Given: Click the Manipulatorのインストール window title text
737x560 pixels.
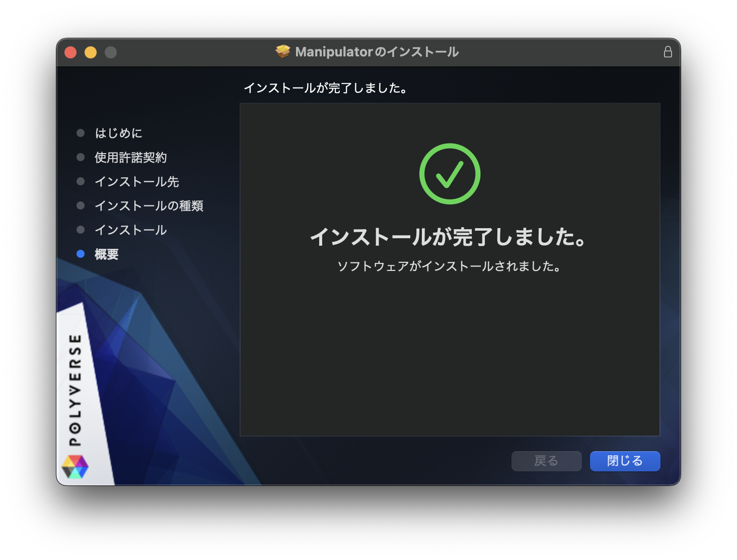Looking at the screenshot, I should 377,52.
